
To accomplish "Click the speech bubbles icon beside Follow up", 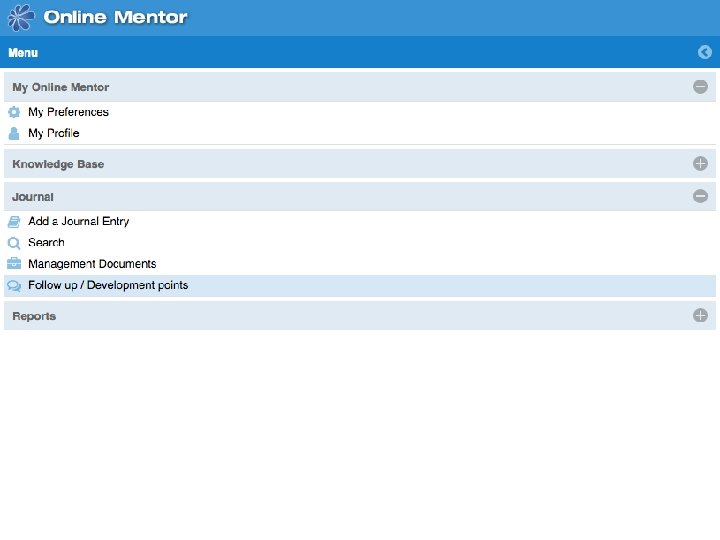I will [x=14, y=286].
